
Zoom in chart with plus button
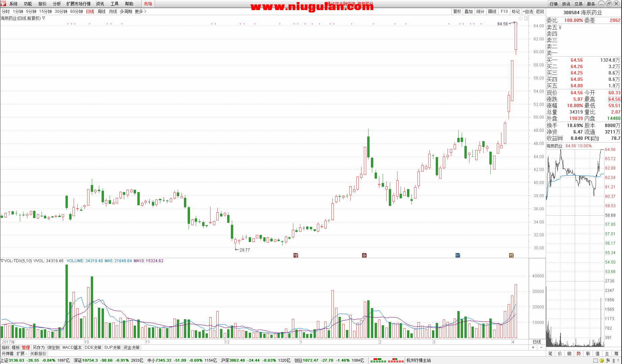point(533,347)
